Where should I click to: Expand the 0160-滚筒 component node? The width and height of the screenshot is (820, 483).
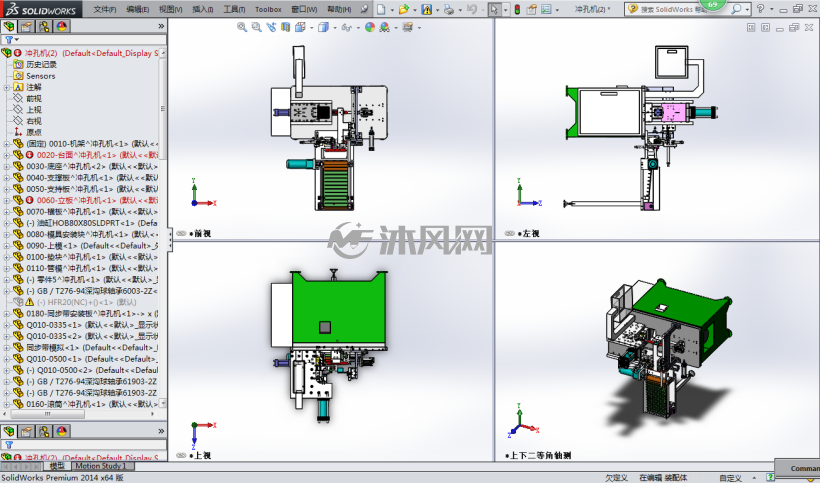pyautogui.click(x=6, y=404)
